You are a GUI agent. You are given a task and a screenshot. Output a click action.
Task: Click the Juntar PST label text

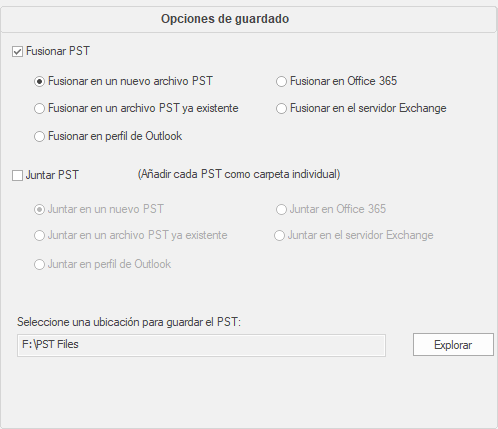click(x=52, y=175)
